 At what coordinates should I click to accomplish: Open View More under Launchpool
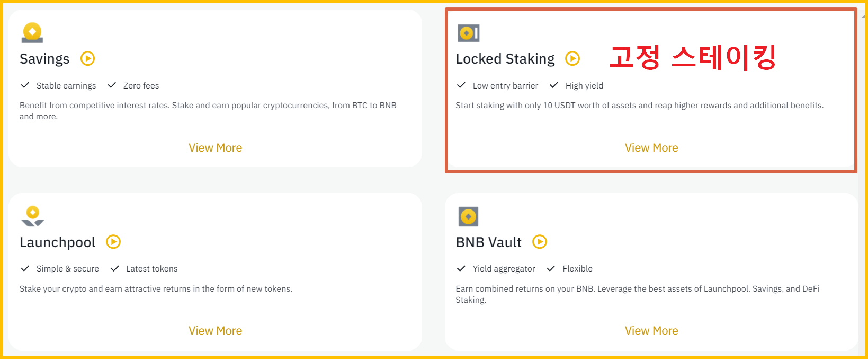(x=215, y=330)
